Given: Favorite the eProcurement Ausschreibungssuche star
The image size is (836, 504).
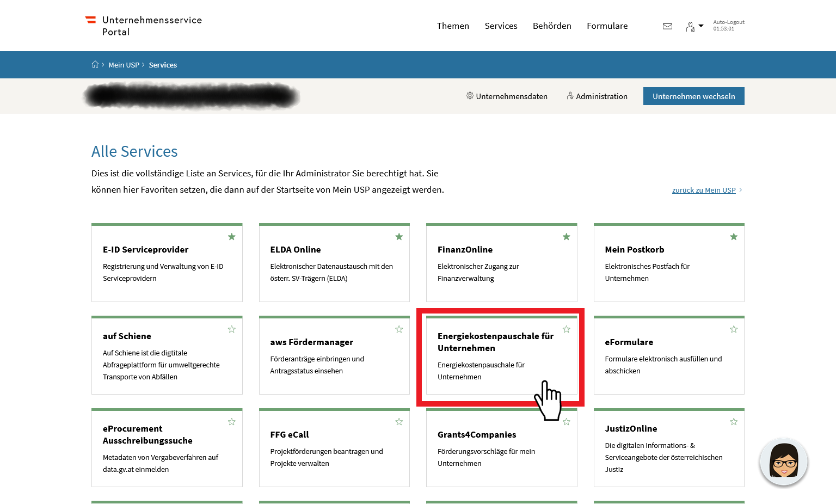Looking at the screenshot, I should [232, 422].
